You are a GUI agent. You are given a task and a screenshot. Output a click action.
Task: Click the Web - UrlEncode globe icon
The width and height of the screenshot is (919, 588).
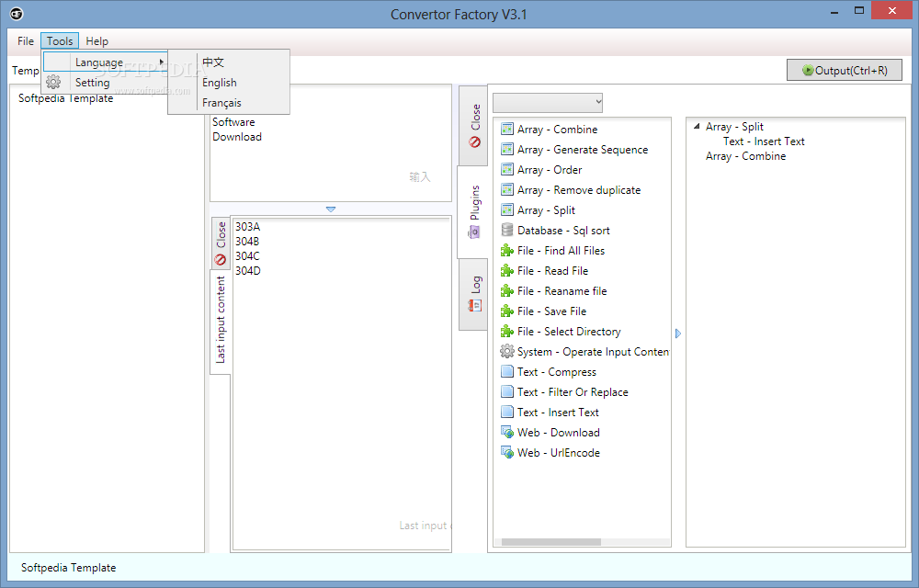tap(507, 453)
